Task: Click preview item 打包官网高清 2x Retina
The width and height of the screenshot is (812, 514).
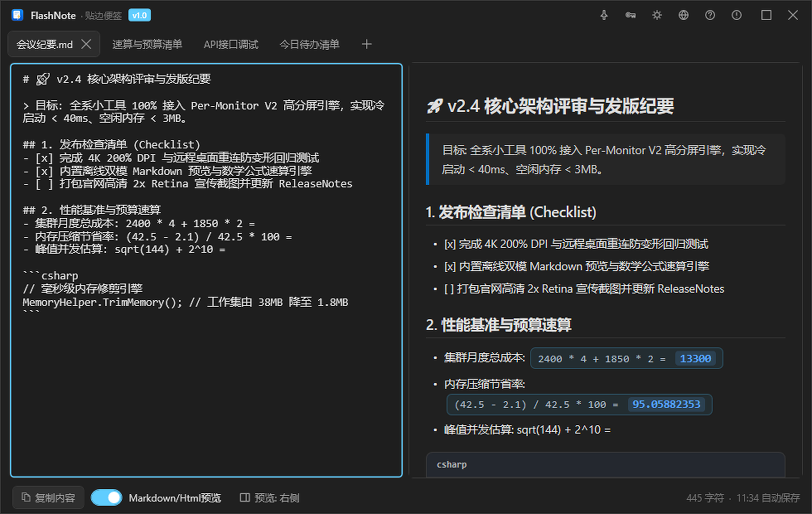Action: [584, 289]
